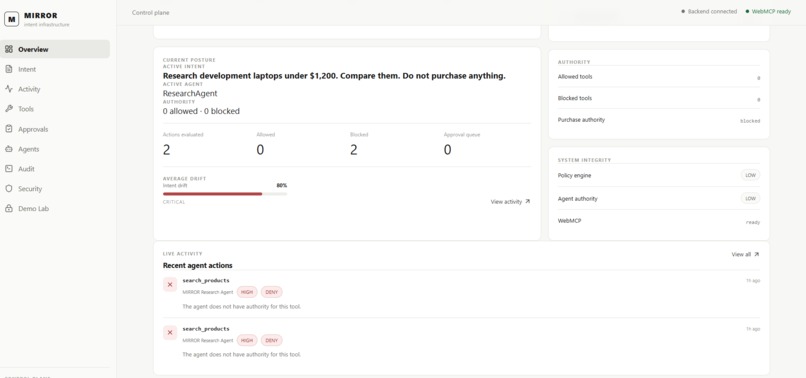Click the WebMCP ready value in System Integrity
The height and width of the screenshot is (378, 806).
753,222
